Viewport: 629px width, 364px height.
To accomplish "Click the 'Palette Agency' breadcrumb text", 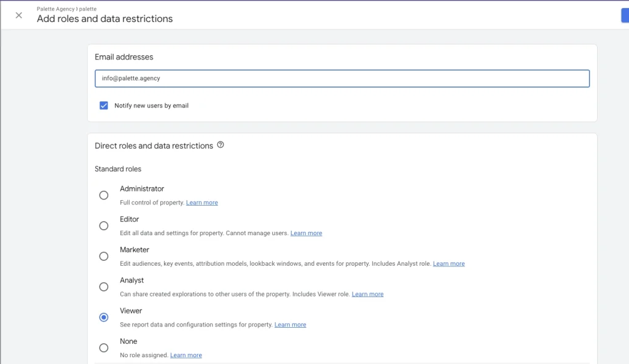I will 55,9.
